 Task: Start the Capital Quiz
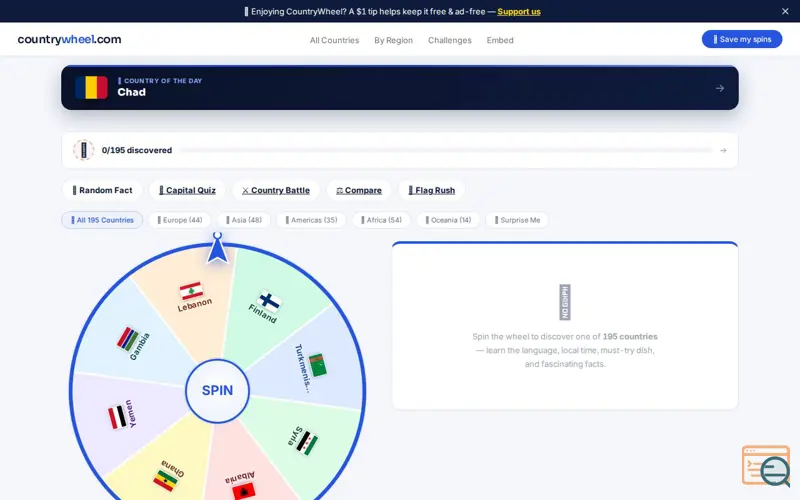pos(187,190)
